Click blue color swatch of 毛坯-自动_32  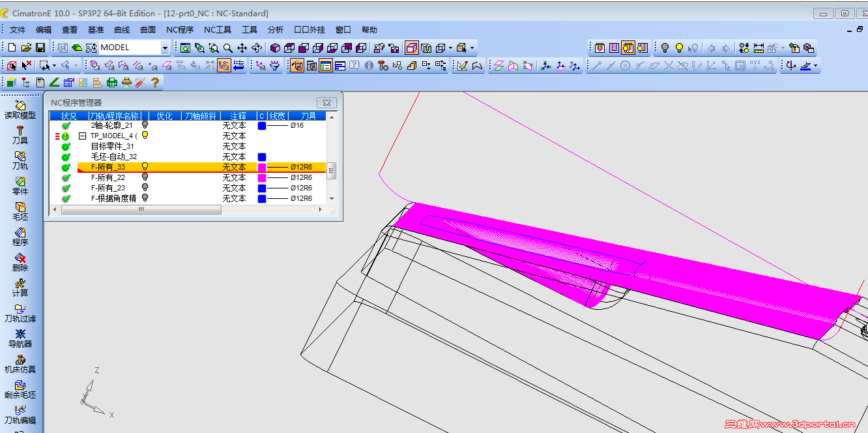(262, 157)
